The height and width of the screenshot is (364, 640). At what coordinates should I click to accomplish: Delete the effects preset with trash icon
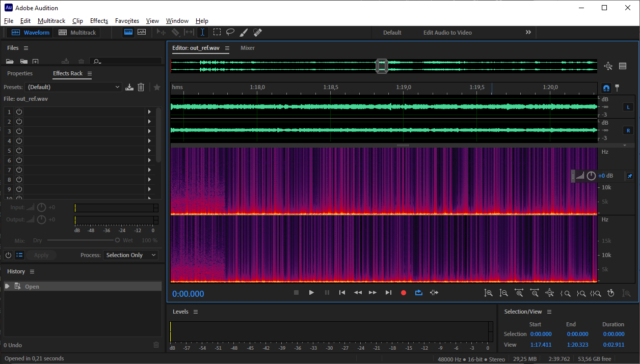(x=141, y=87)
